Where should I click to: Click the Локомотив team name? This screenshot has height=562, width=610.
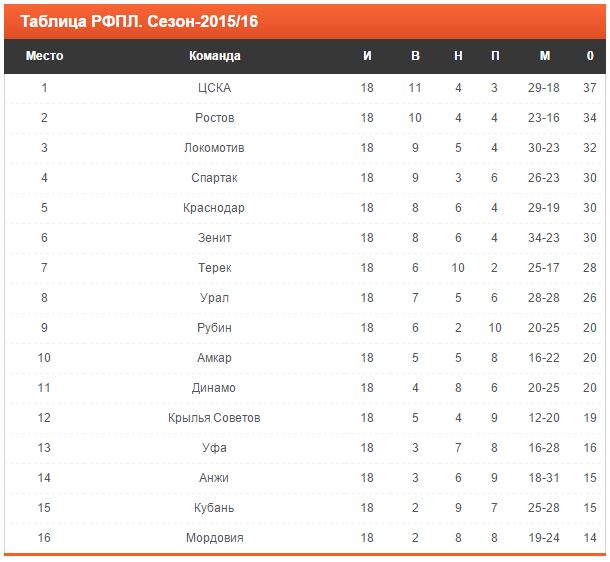(x=214, y=148)
